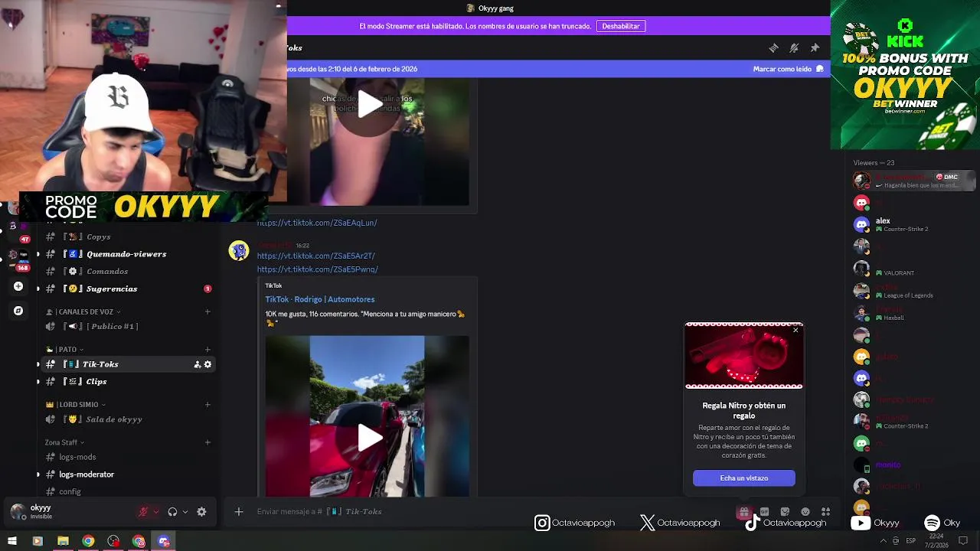Open Nitro gift icon in message bar
The height and width of the screenshot is (551, 980).
743,512
